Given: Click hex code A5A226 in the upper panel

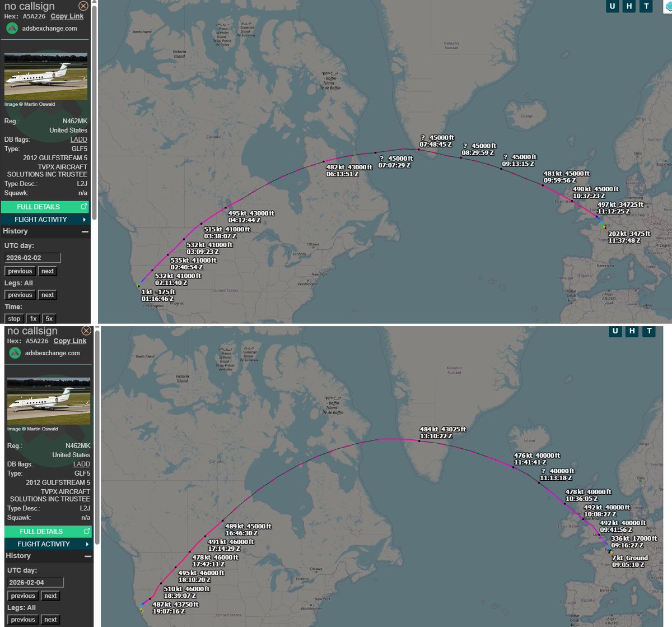Looking at the screenshot, I should [35, 16].
